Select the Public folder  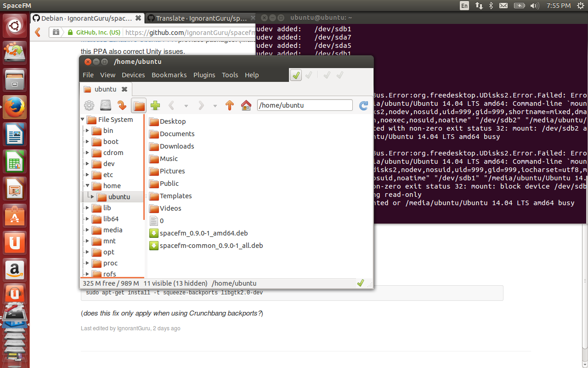(x=164, y=184)
